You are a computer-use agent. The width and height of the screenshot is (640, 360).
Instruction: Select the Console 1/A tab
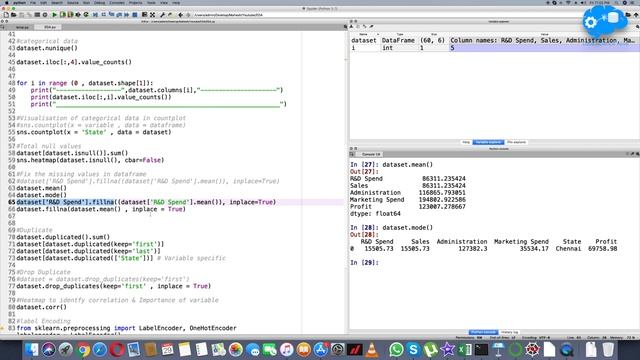click(371, 154)
